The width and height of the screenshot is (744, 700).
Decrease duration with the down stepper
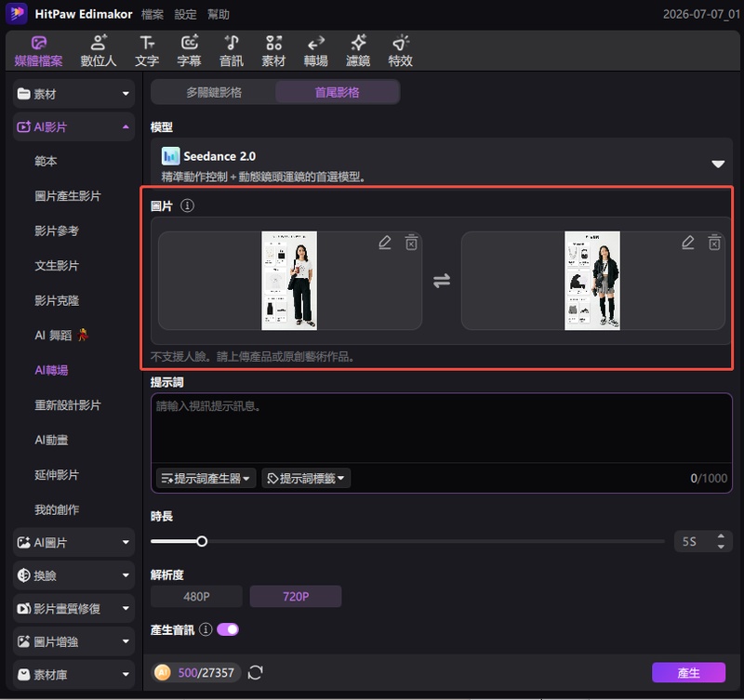click(722, 547)
